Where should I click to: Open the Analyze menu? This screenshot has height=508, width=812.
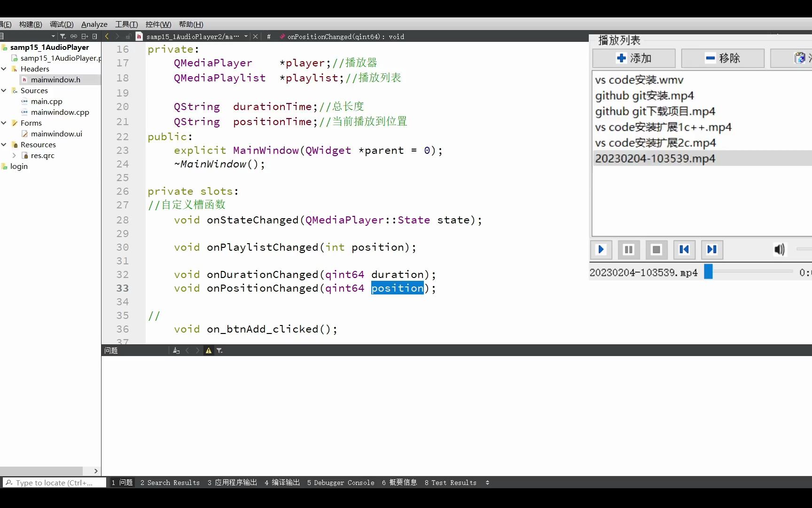94,24
